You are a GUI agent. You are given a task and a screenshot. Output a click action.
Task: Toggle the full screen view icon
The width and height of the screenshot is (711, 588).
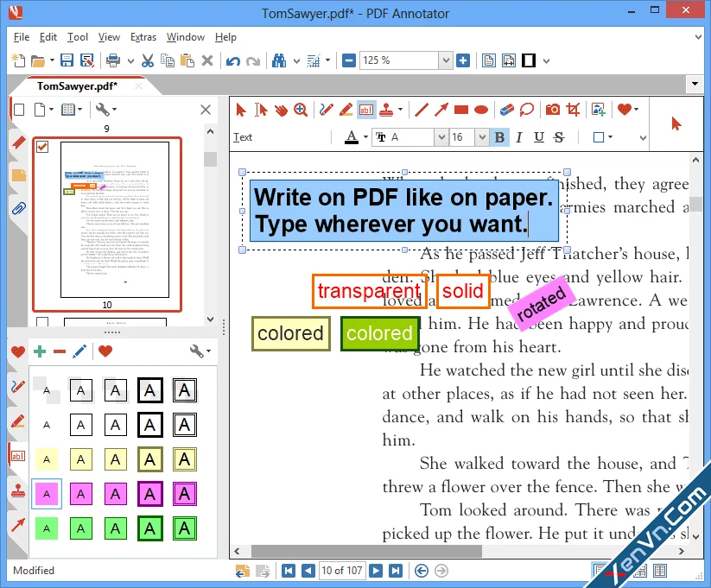528,60
